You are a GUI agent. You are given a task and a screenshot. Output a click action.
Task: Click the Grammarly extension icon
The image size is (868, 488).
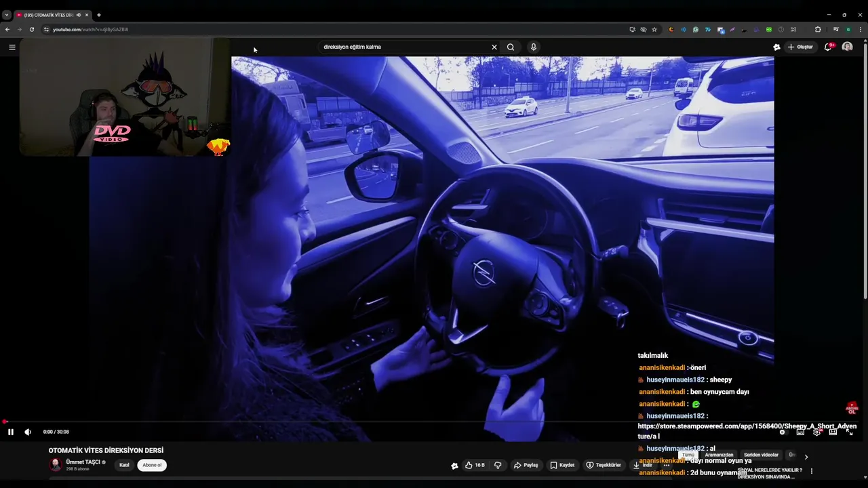click(x=696, y=29)
